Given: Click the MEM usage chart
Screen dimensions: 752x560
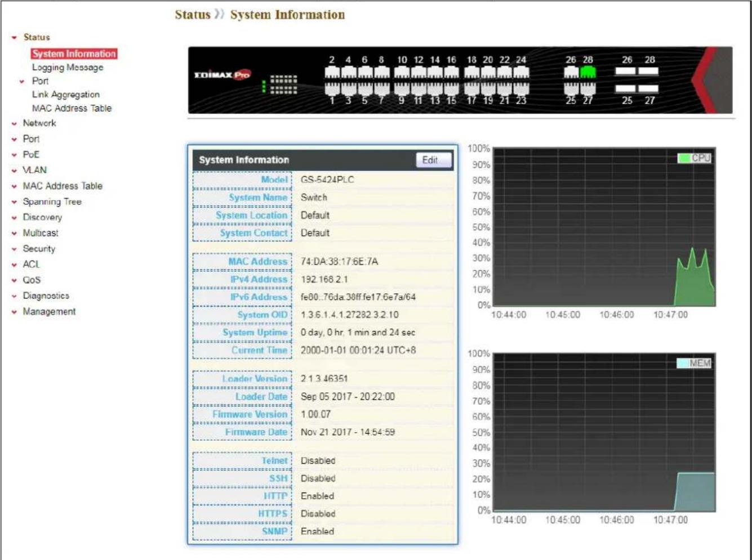Looking at the screenshot, I should point(604,433).
